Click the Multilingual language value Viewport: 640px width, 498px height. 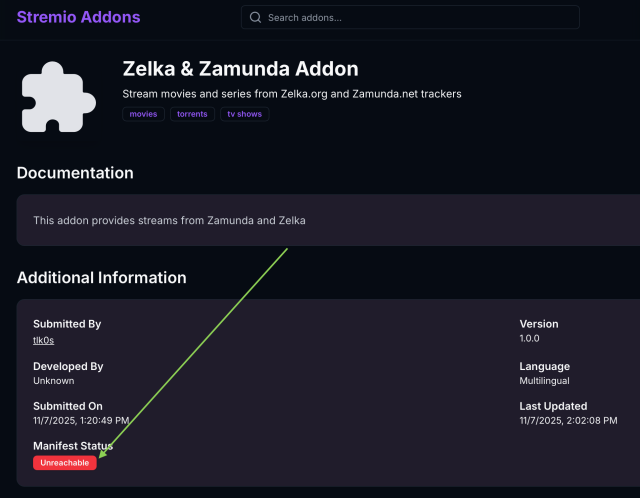[545, 381]
